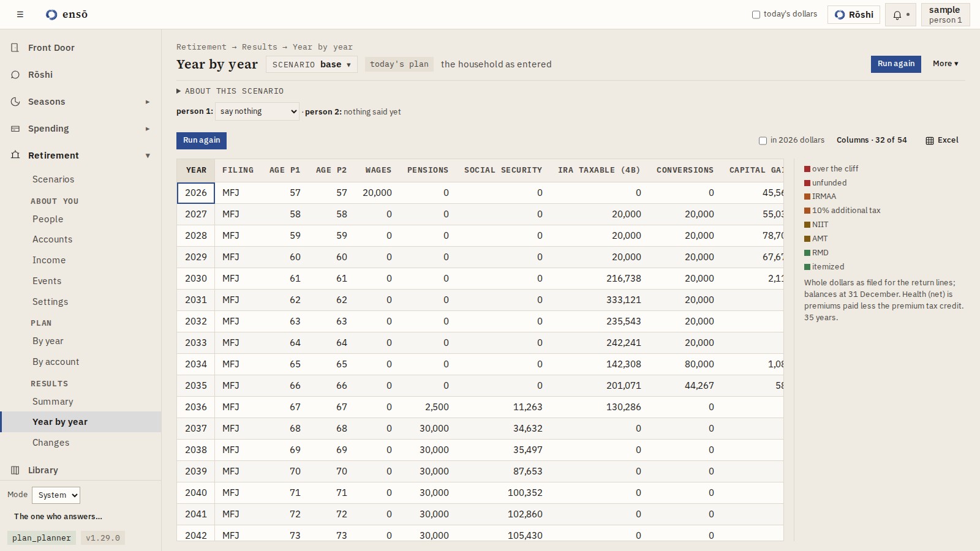Viewport: 980px width, 551px height.
Task: Click the Excel grid icon
Action: (x=930, y=141)
